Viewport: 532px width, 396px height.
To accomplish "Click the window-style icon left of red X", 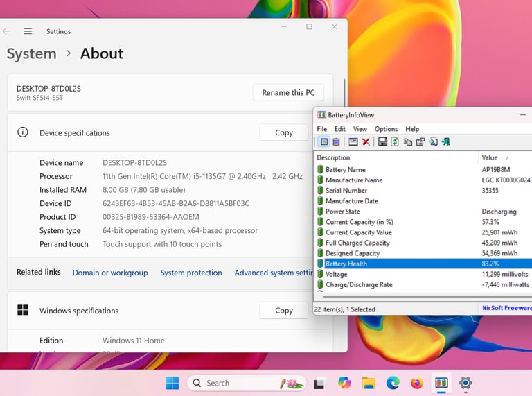I will coord(353,142).
